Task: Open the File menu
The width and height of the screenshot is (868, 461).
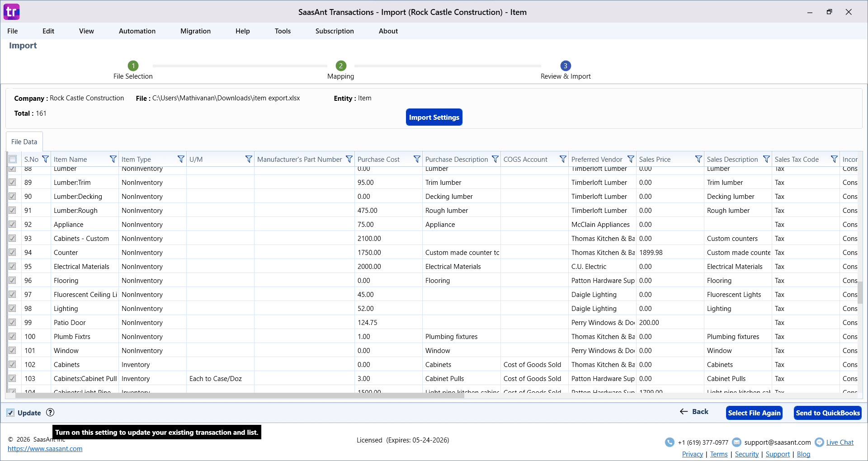Action: point(13,31)
